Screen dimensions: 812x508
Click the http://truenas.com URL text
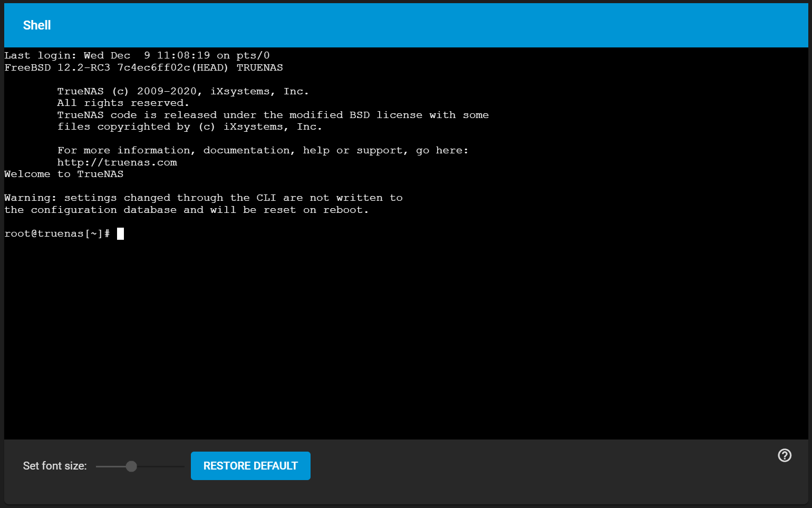click(x=117, y=162)
